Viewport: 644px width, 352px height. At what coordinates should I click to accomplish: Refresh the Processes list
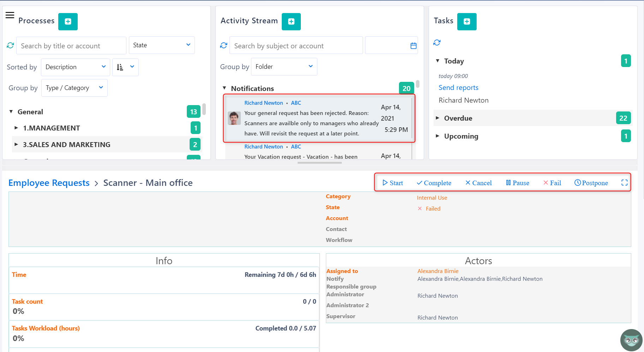10,45
